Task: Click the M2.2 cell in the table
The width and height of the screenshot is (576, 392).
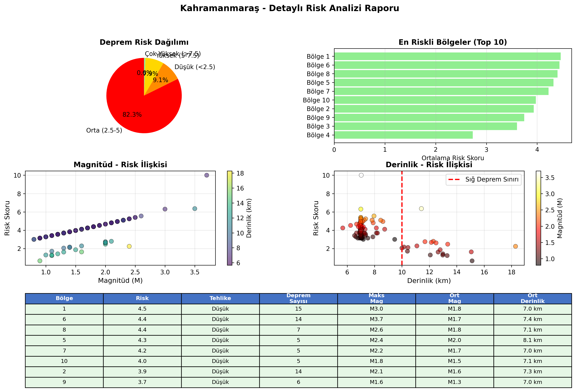Action: pyautogui.click(x=376, y=351)
